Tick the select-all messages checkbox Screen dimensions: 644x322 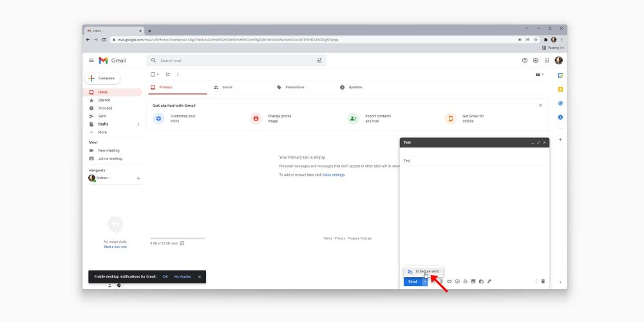pos(153,75)
